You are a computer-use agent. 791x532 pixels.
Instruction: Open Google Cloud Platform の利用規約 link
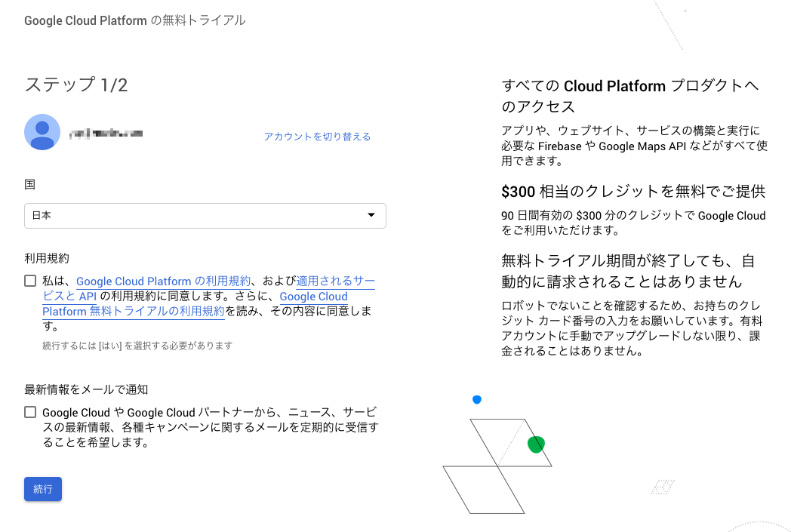[x=164, y=281]
